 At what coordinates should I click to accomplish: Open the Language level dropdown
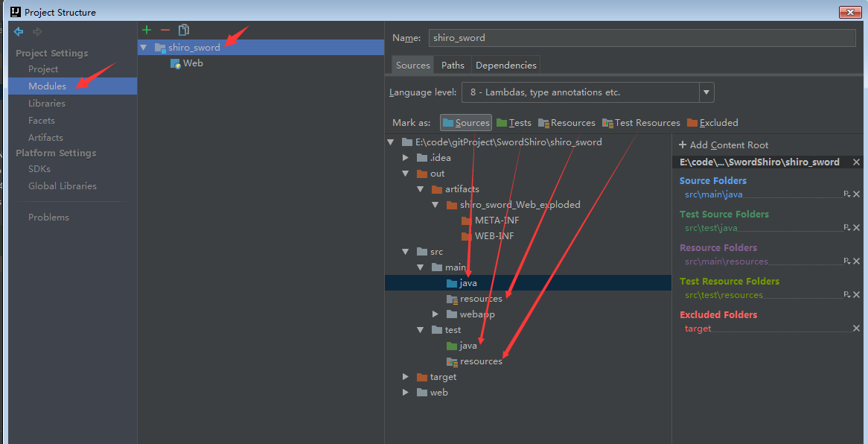click(x=706, y=92)
